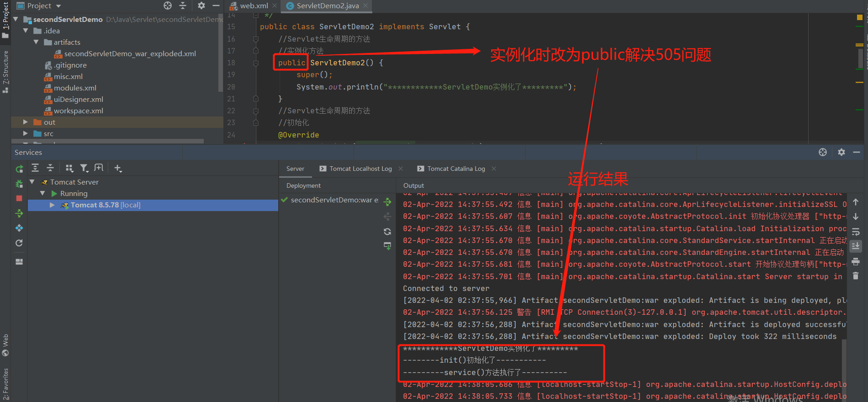Image resolution: width=868 pixels, height=402 pixels.
Task: Rerun Tomcat server in Services
Action: click(x=19, y=169)
